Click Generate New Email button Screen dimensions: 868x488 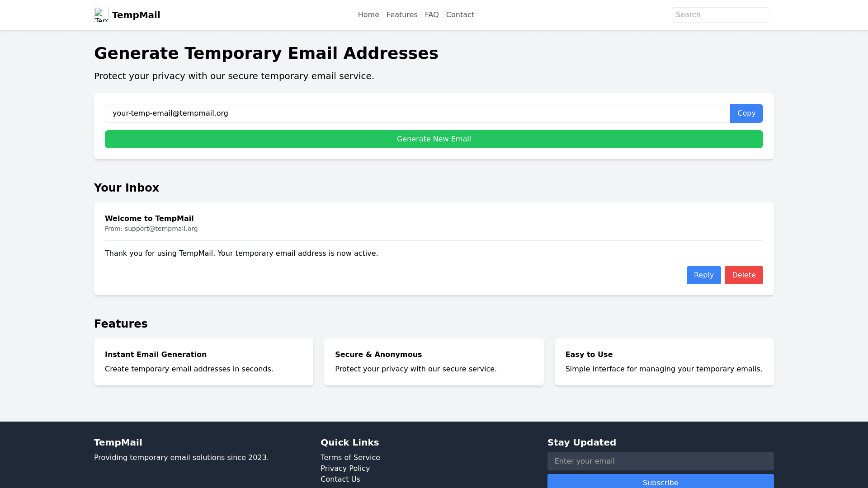coord(434,139)
